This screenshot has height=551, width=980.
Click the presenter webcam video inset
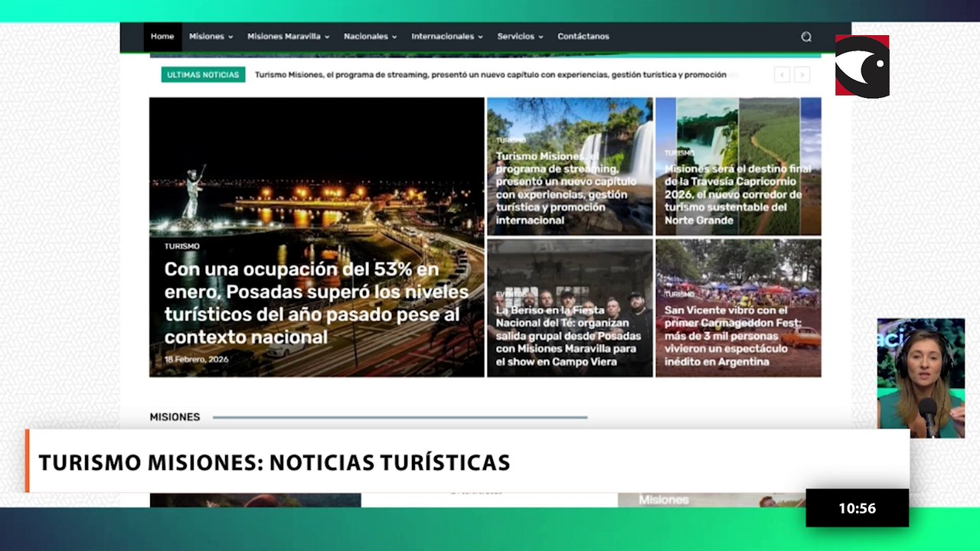click(x=921, y=378)
